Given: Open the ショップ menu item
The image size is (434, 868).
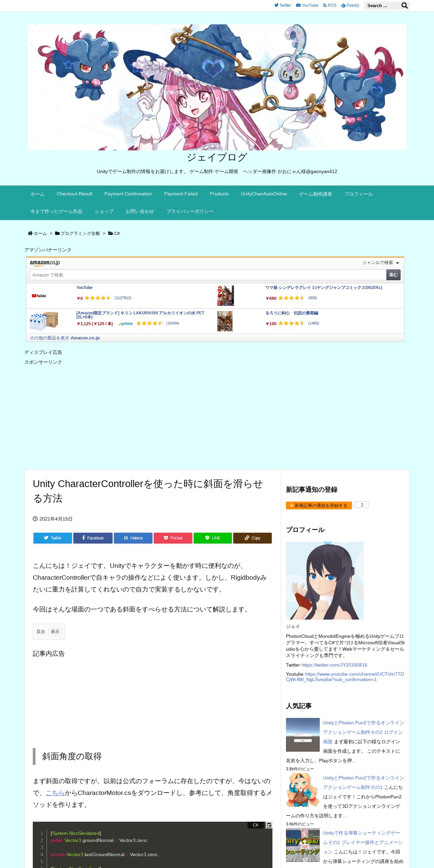Looking at the screenshot, I should click(104, 211).
